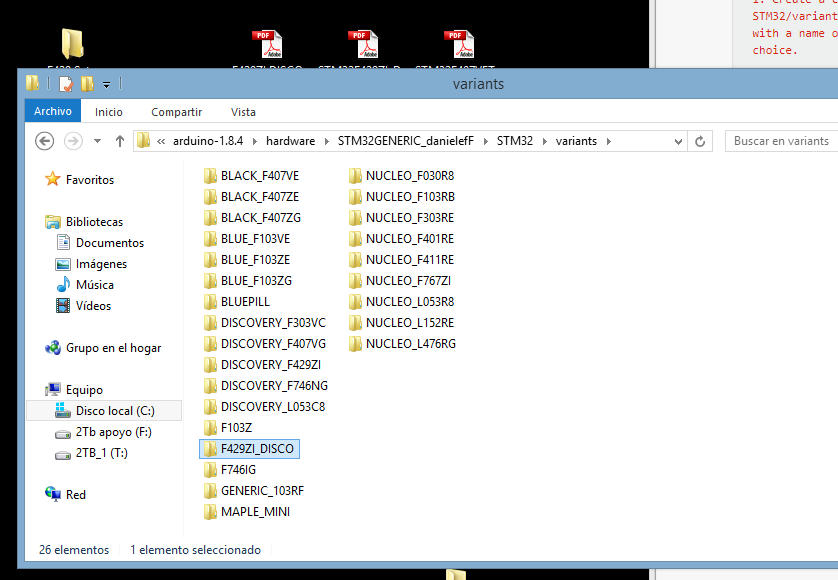Viewport: 838px width, 580px height.
Task: Select the NUCLEO_F767ZI folder icon
Action: pyautogui.click(x=355, y=281)
